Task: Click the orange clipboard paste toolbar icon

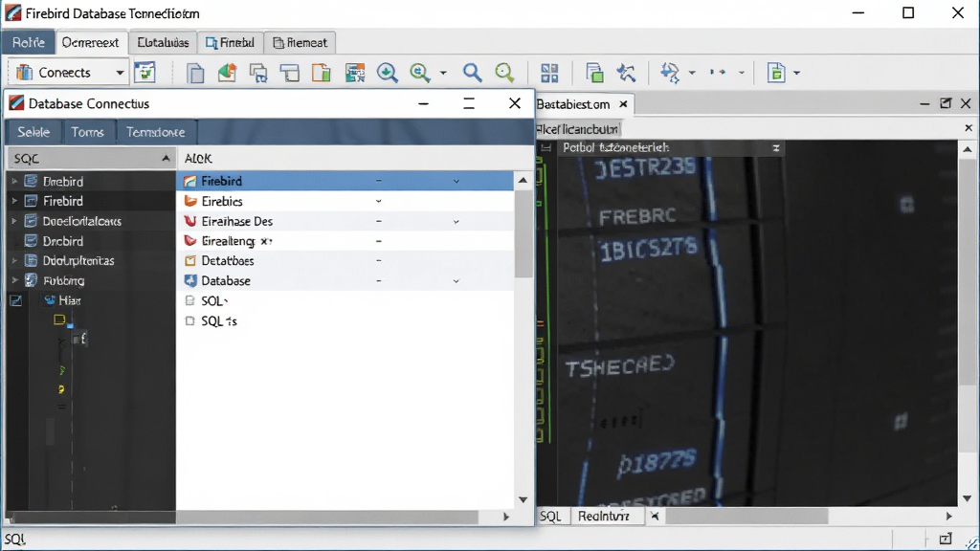Action: click(x=322, y=73)
